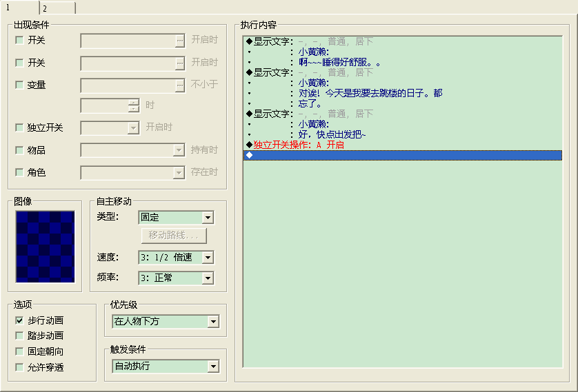Image resolution: width=578 pixels, height=392 pixels.
Task: Select the empty highlighted command line
Action: (403, 155)
